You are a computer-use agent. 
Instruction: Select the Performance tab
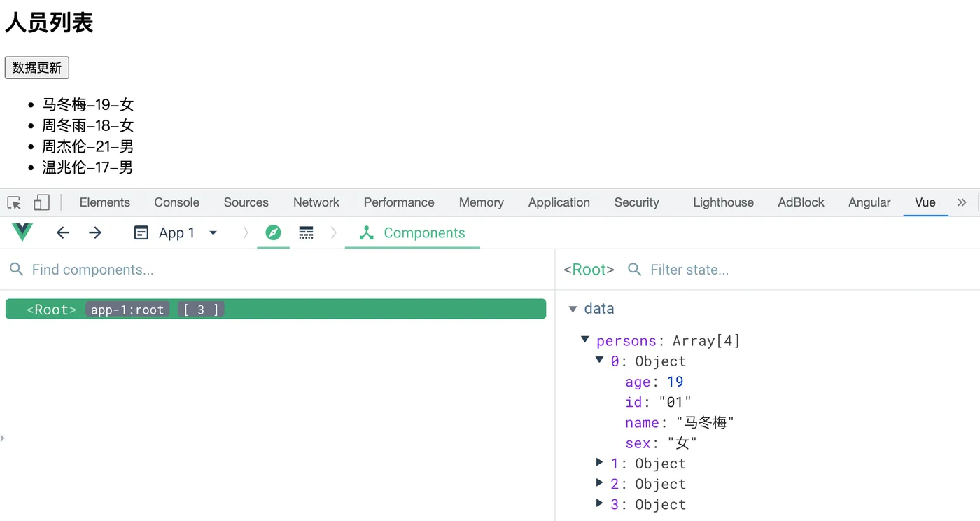399,202
